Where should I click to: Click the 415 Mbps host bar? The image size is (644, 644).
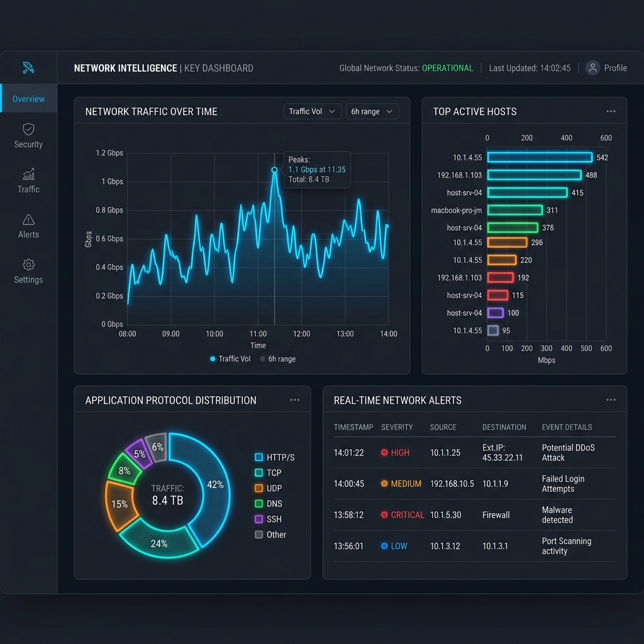[528, 192]
